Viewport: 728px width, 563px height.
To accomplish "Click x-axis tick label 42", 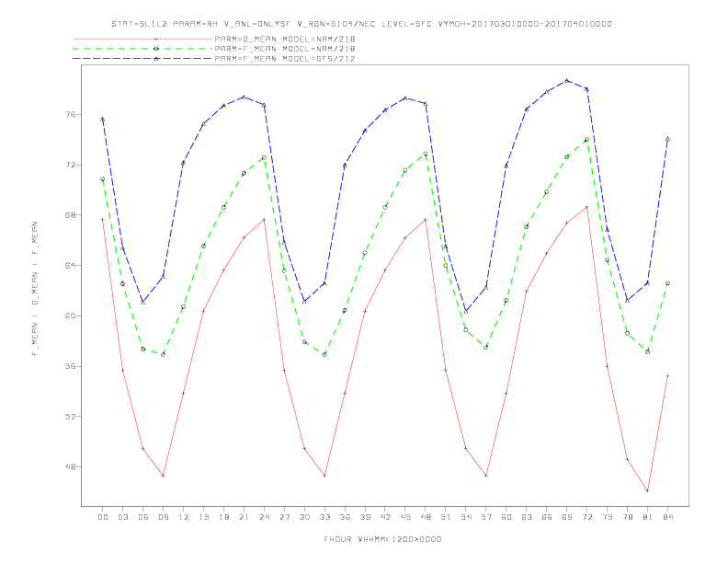I will click(385, 517).
